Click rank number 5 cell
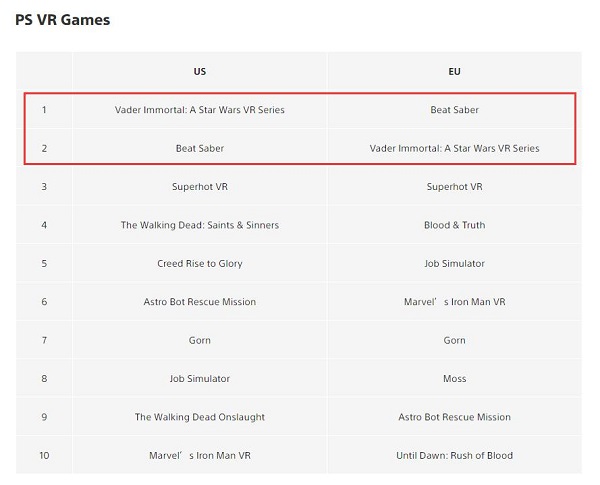600x485 pixels. 44,263
